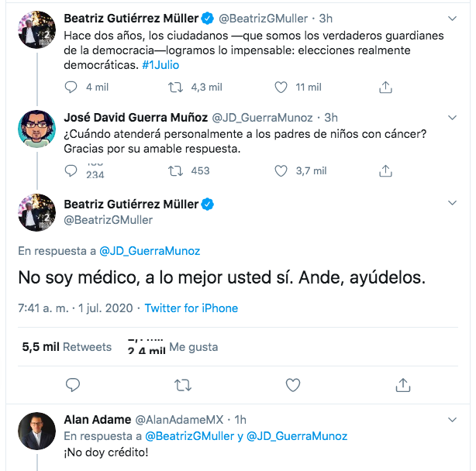Share José David Guerra Muñoz's tweet
Viewport: 476px width, 471px height.
(386, 170)
